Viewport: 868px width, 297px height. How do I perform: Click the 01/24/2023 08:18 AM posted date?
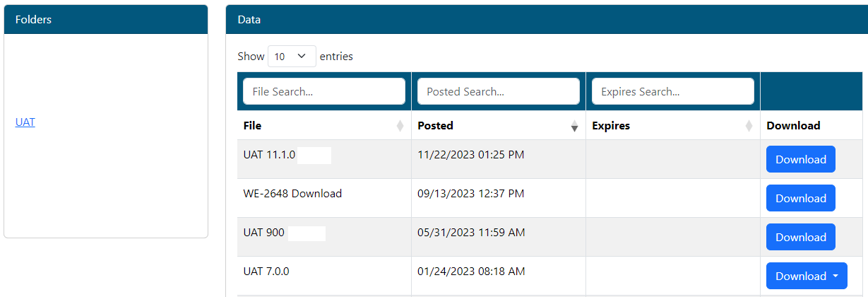click(470, 272)
